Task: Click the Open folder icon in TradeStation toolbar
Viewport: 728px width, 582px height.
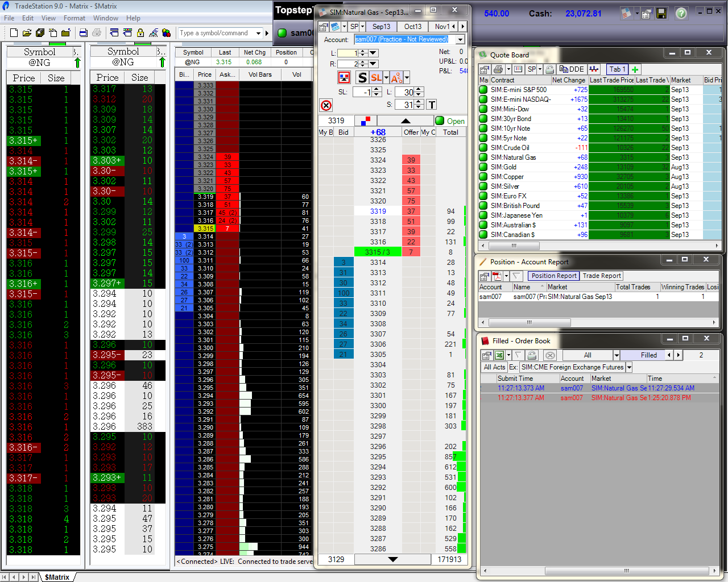Action: [x=26, y=33]
